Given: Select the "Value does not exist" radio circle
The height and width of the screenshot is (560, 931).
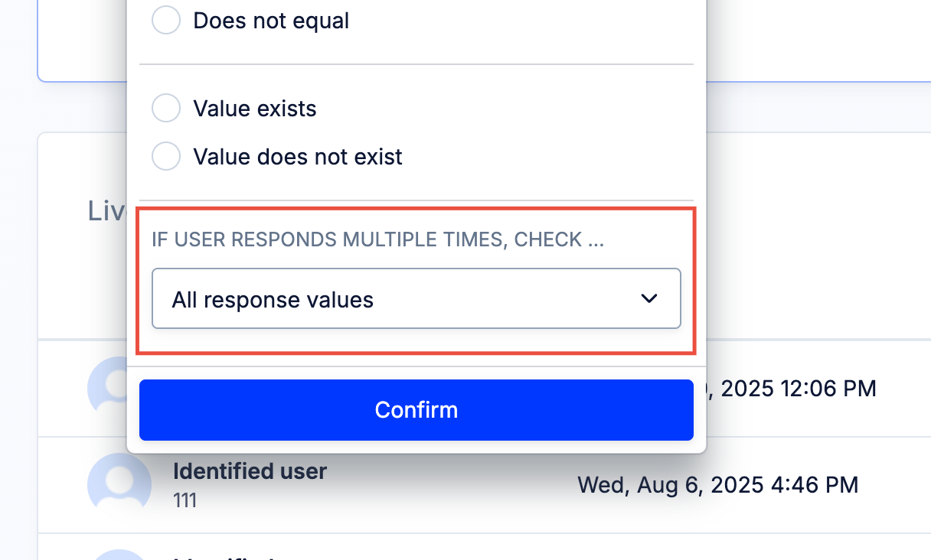Looking at the screenshot, I should [x=166, y=157].
